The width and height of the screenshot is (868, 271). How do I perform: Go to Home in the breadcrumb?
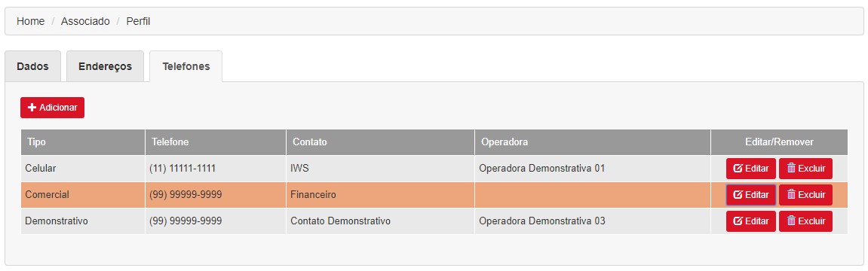[x=30, y=22]
